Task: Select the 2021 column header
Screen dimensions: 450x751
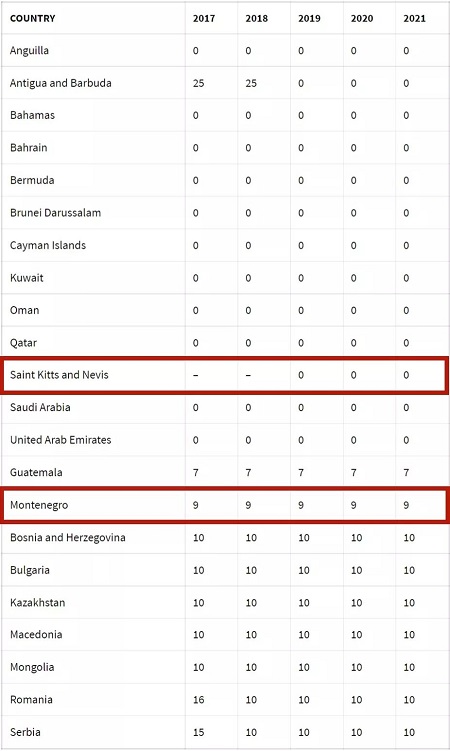Action: pos(415,19)
